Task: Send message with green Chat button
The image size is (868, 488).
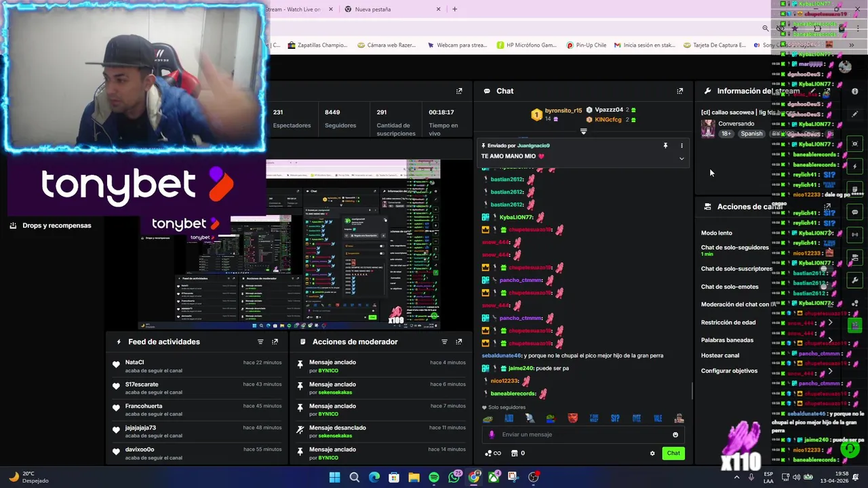Action: 673,453
